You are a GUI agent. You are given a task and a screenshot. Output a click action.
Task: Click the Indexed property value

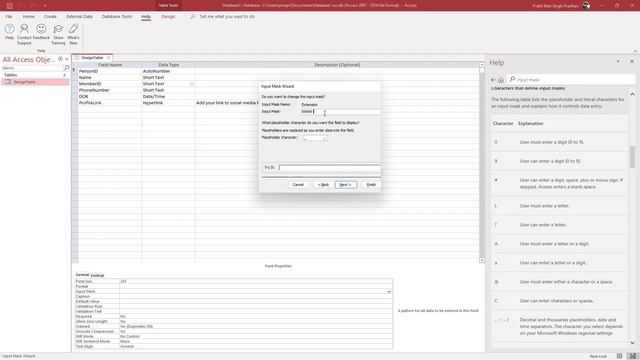click(256, 327)
